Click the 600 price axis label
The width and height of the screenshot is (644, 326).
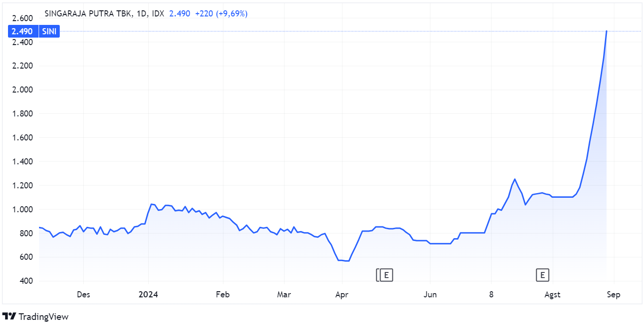coord(26,257)
